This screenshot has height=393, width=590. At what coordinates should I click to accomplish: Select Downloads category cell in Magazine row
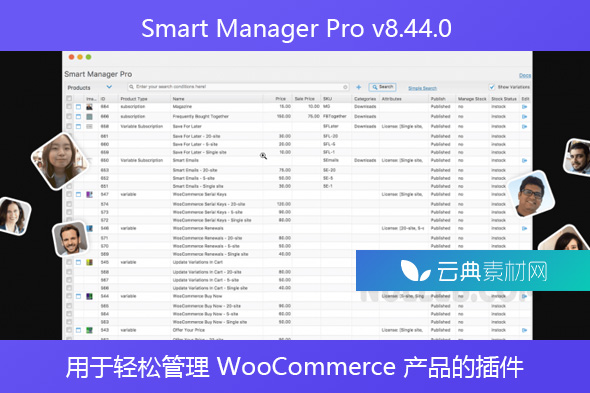pyautogui.click(x=365, y=107)
